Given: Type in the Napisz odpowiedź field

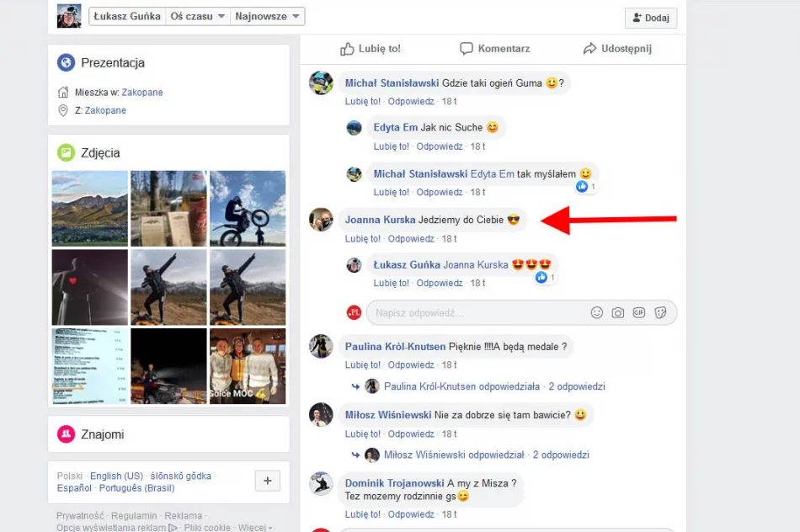Looking at the screenshot, I should tap(476, 312).
